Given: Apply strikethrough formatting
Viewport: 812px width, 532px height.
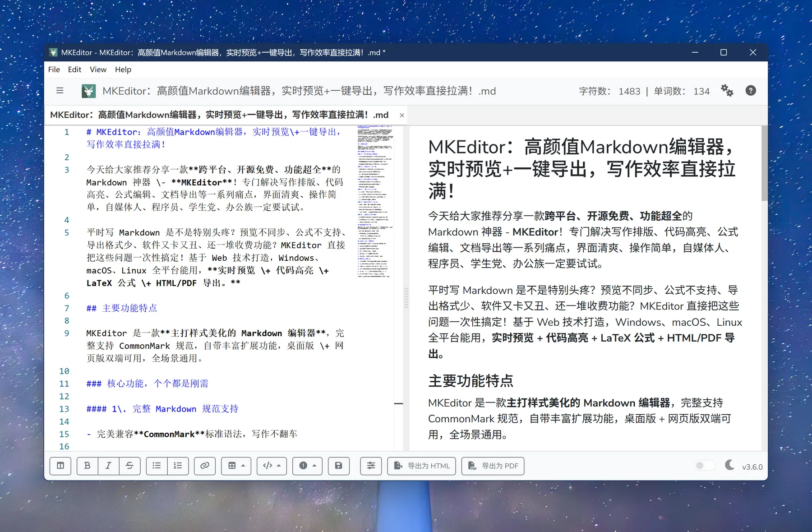Looking at the screenshot, I should pos(129,466).
